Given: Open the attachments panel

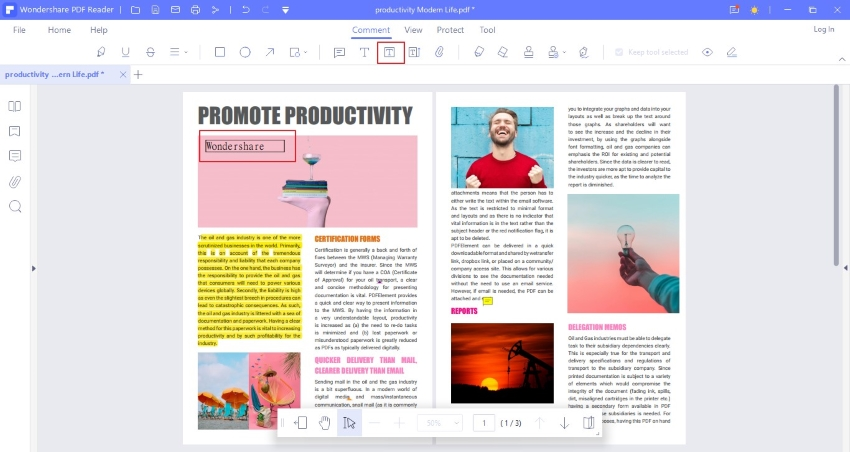Looking at the screenshot, I should click(15, 182).
